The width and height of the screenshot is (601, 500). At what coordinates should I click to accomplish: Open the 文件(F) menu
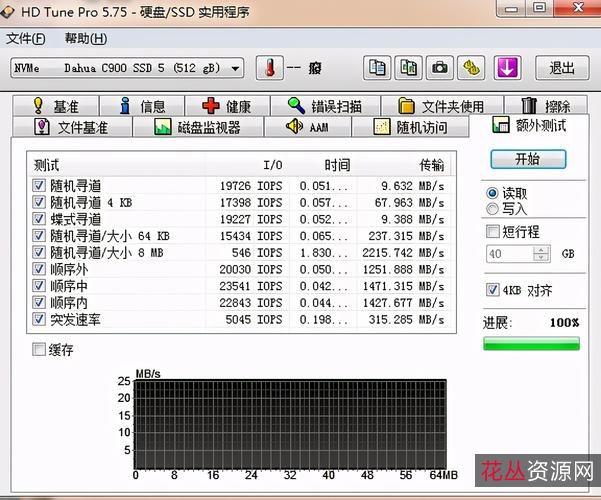(x=26, y=38)
